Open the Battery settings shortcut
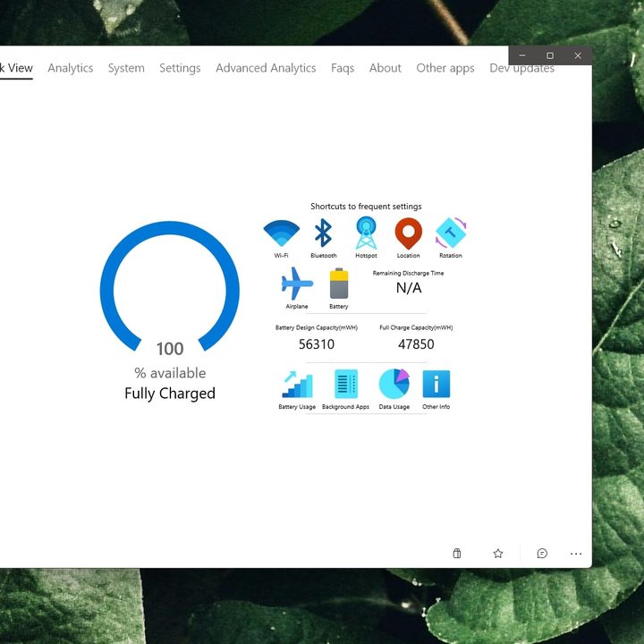The image size is (644, 644). coord(339,288)
